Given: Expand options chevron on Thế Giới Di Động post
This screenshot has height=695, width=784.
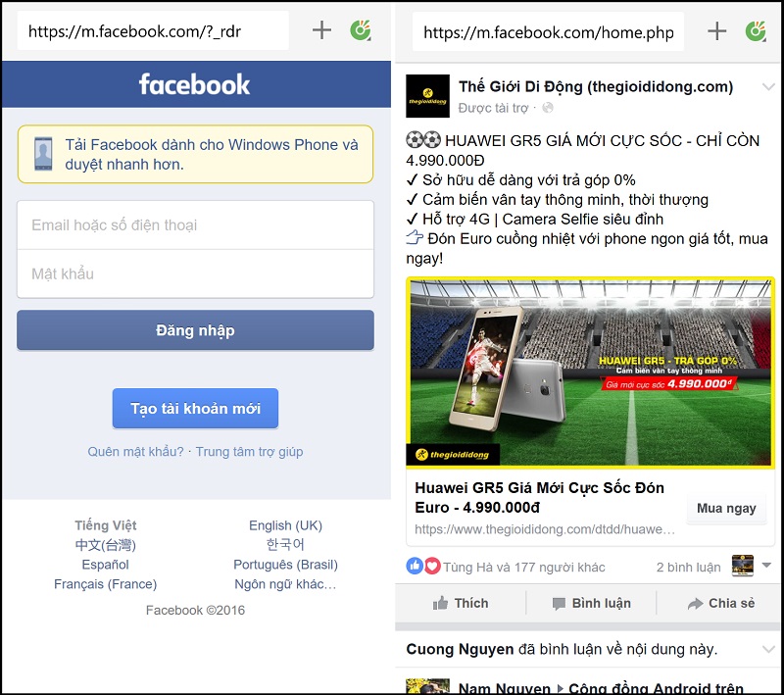Looking at the screenshot, I should [768, 86].
